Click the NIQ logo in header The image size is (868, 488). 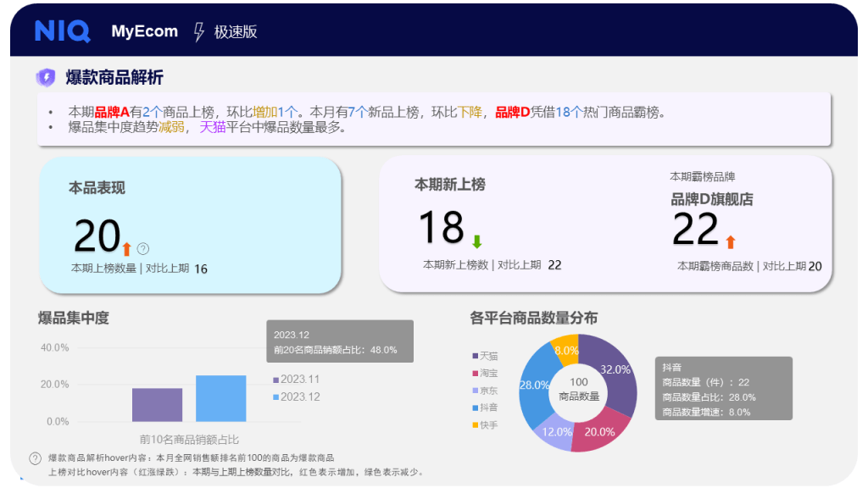62,31
